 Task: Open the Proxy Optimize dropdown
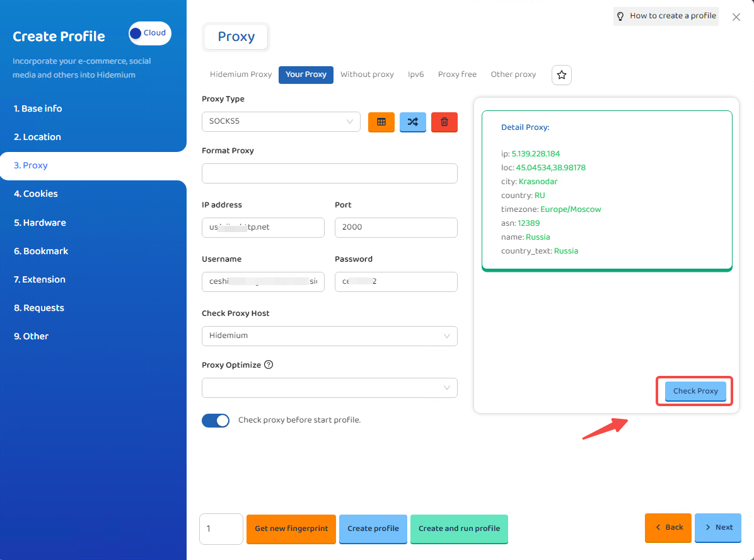329,388
